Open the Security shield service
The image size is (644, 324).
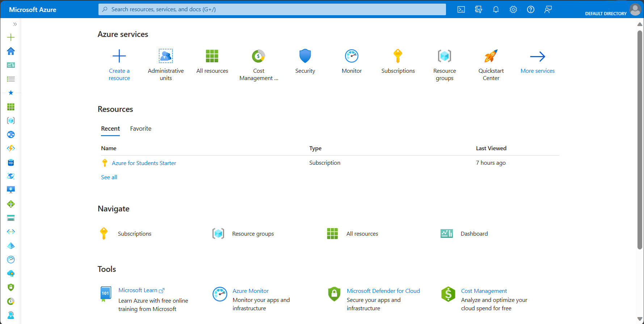305,56
